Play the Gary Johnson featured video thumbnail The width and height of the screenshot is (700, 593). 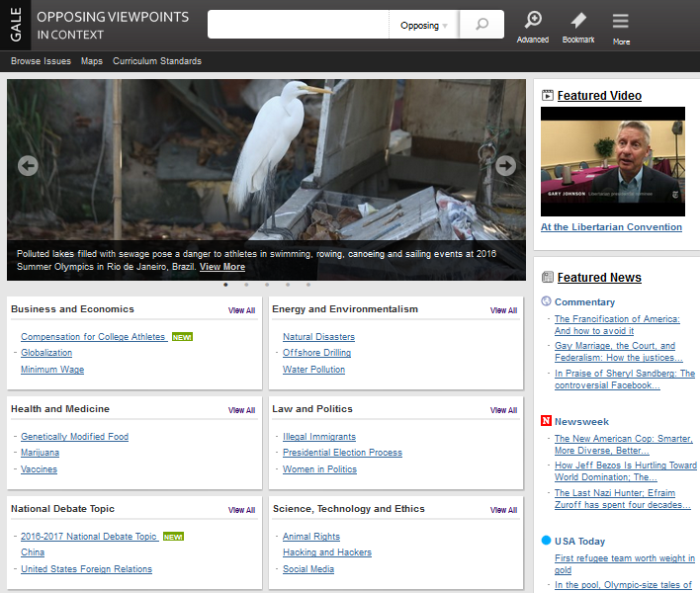click(612, 161)
